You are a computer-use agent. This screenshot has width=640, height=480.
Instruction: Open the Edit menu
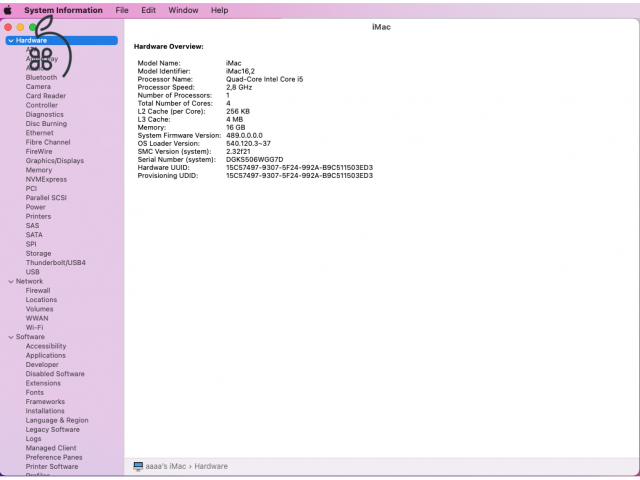[149, 10]
